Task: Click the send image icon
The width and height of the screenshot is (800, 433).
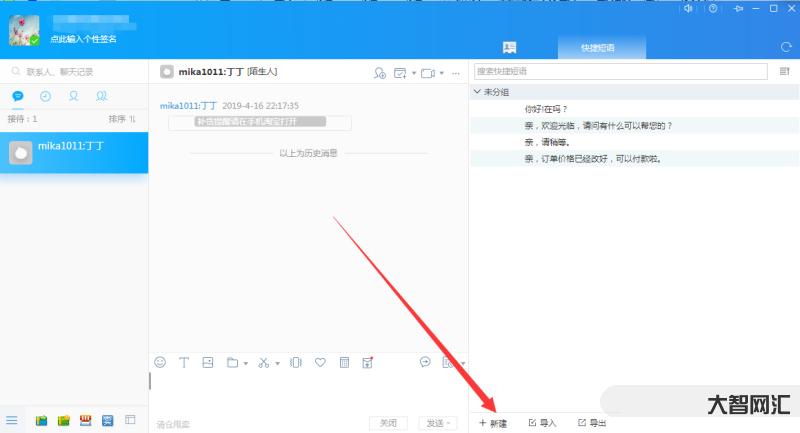Action: click(208, 362)
